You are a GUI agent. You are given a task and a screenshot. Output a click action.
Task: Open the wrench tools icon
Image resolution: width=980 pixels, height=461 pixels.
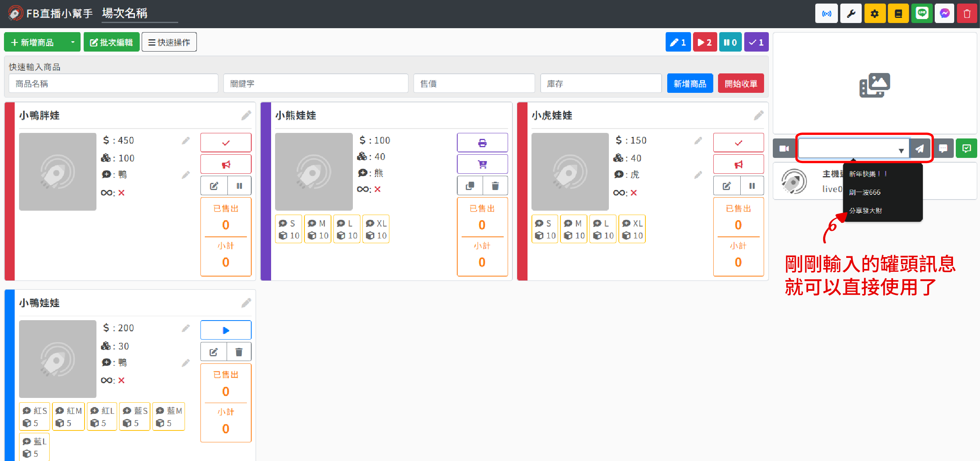tap(851, 14)
